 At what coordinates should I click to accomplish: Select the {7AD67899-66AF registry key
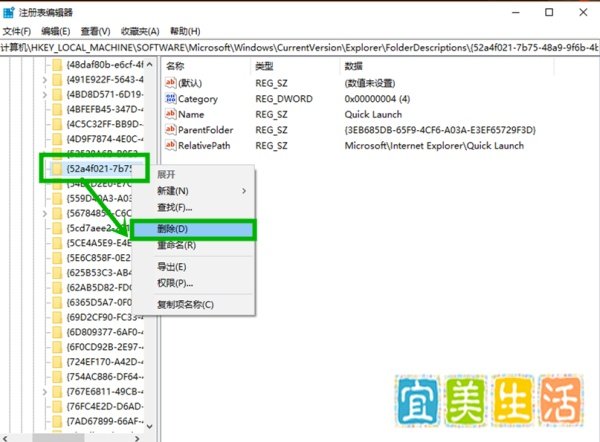105,421
